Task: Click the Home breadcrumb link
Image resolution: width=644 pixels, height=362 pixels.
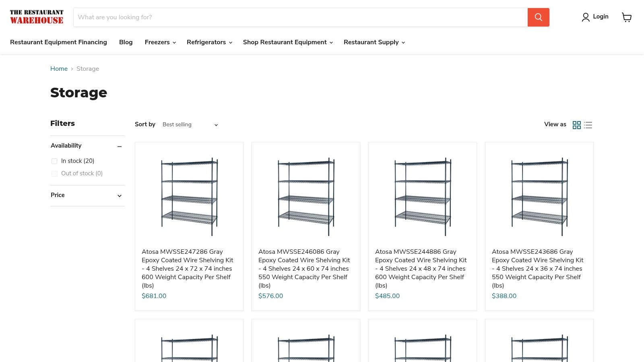Action: (59, 69)
